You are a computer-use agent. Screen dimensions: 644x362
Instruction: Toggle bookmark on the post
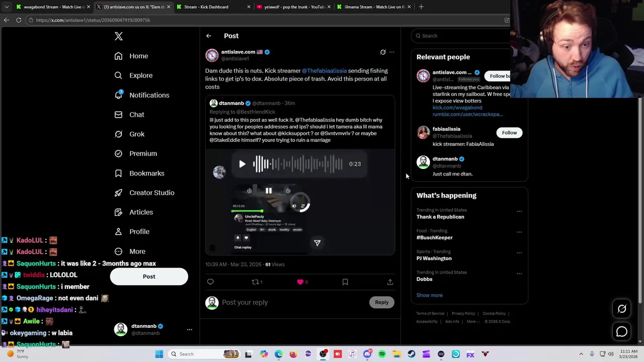click(x=345, y=282)
